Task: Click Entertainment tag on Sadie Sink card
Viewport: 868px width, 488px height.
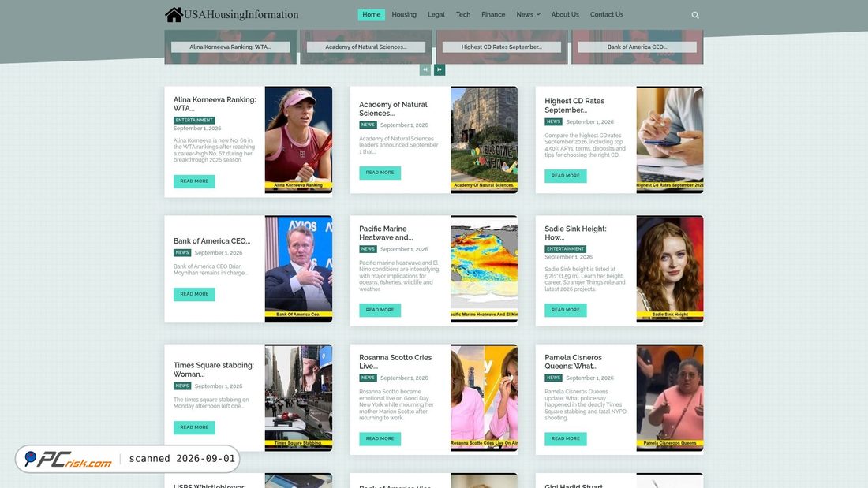Action: pos(565,249)
